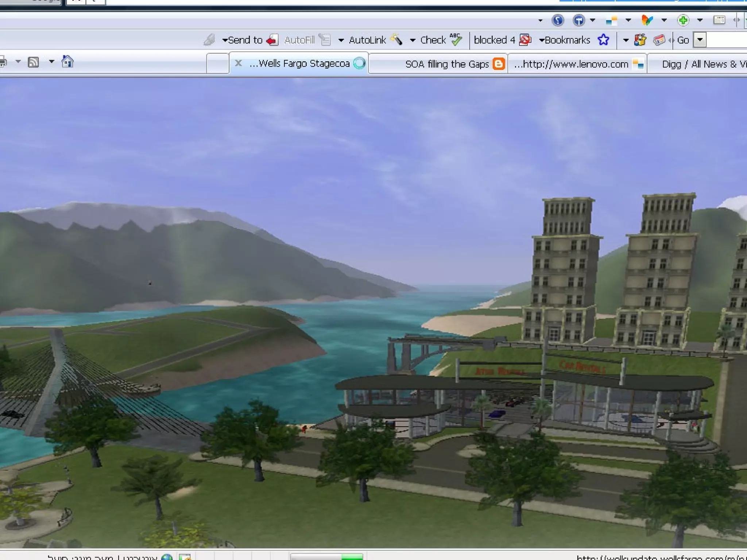747x560 pixels.
Task: Click the RSS feeds icon
Action: click(x=33, y=62)
